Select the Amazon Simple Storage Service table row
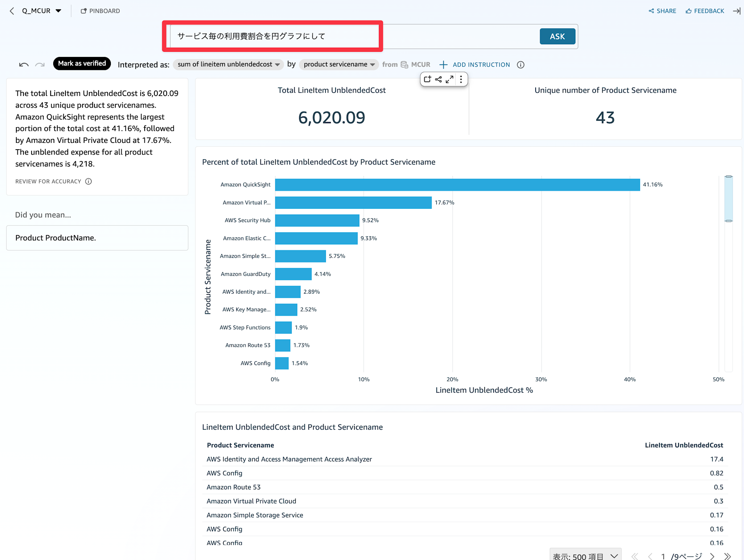744x560 pixels. tap(465, 515)
